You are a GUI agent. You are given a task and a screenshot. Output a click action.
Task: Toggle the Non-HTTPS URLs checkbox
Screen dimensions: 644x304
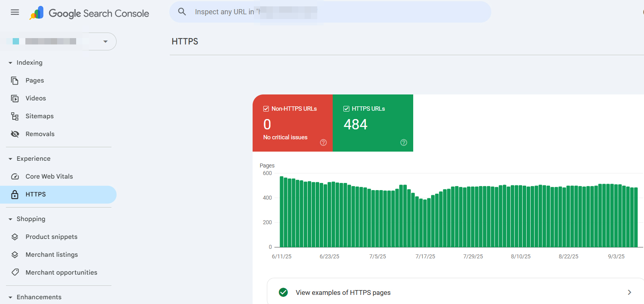(x=266, y=109)
